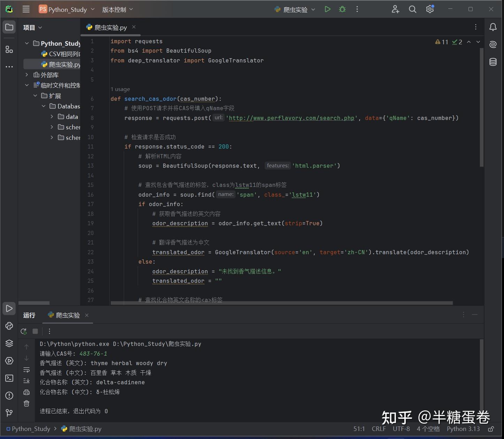The width and height of the screenshot is (504, 439).
Task: Open the Code With Me icon
Action: pos(395,9)
